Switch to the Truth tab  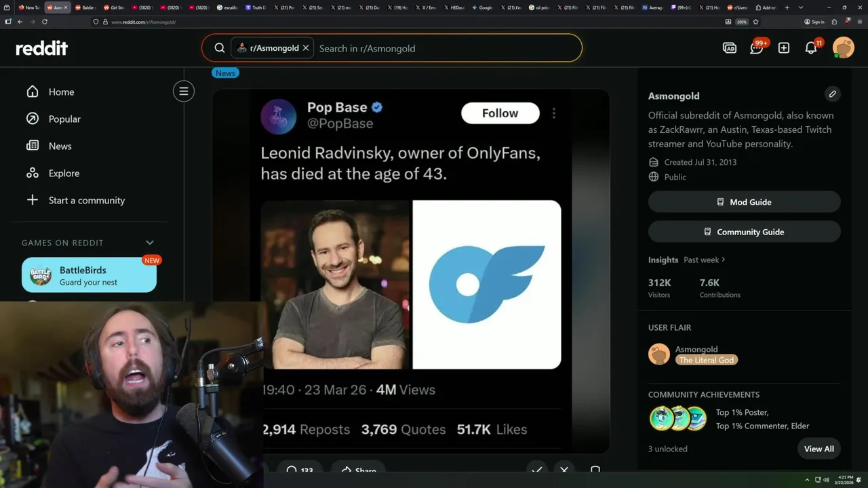pos(256,7)
